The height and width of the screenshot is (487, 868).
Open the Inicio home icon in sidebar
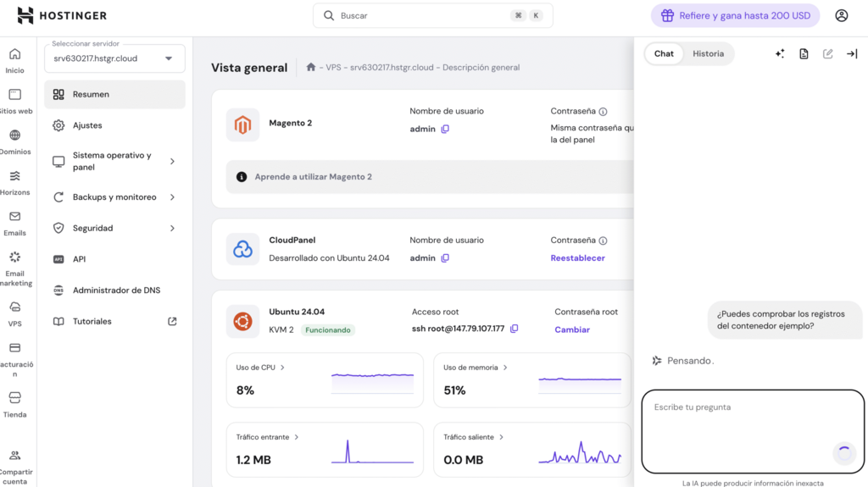(x=15, y=54)
